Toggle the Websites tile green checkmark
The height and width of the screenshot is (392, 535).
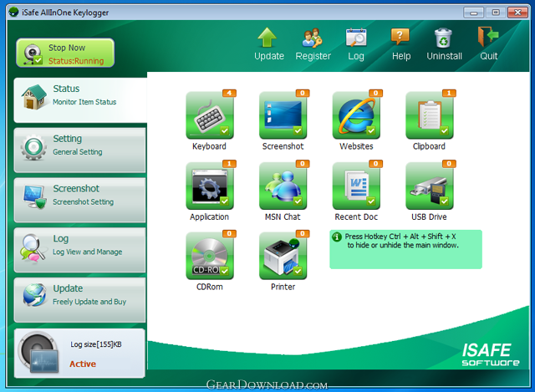(371, 130)
